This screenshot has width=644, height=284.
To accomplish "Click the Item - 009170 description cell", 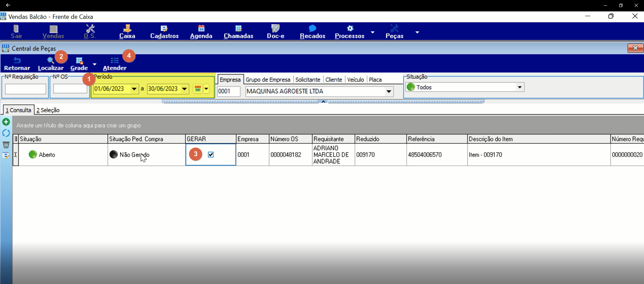I will (539, 155).
